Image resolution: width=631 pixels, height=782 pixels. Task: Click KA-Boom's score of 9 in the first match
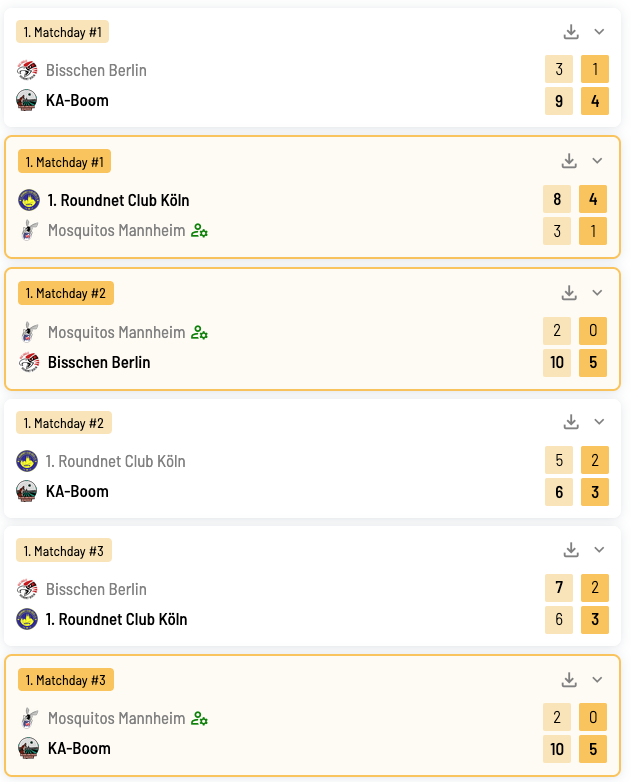[x=559, y=101]
